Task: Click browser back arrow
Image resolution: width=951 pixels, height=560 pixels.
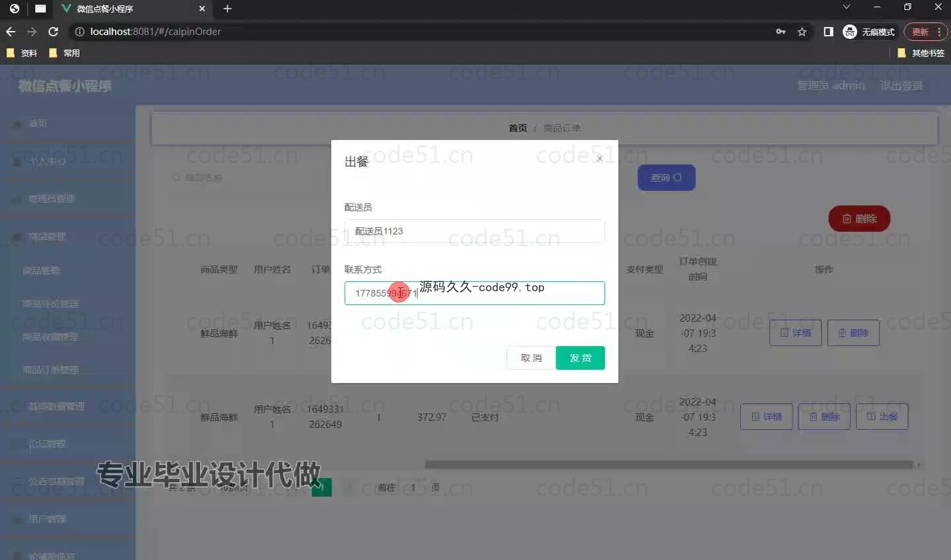Action: click(x=11, y=32)
